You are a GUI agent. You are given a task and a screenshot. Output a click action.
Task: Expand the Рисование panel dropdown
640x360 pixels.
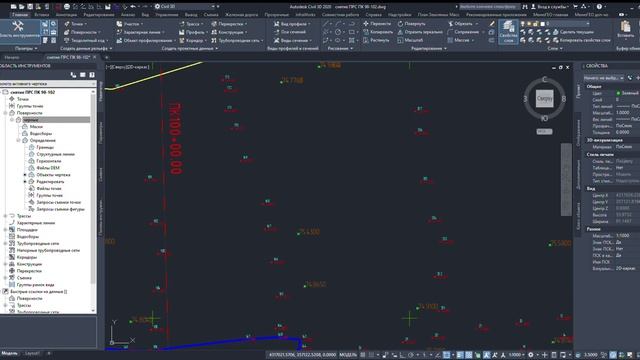pyautogui.click(x=340, y=49)
